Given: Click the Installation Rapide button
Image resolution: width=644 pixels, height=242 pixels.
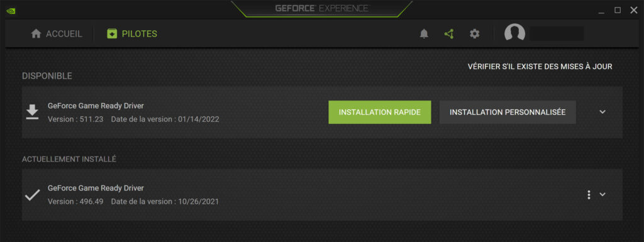Looking at the screenshot, I should click(380, 112).
